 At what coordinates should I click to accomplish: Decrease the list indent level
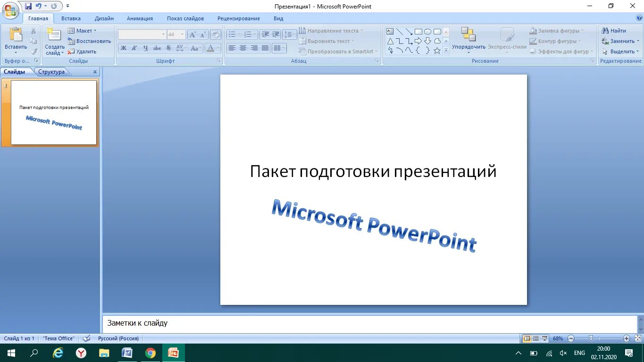(x=265, y=34)
